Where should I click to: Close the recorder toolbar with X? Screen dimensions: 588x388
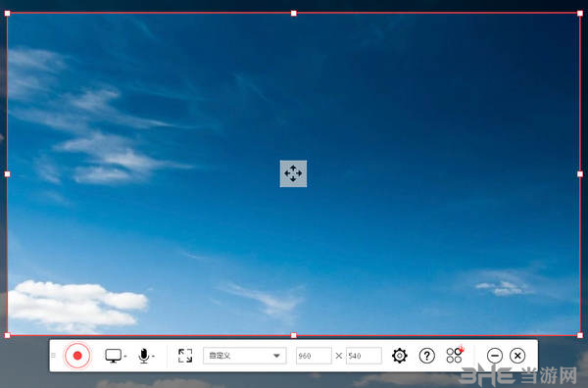[x=517, y=356]
